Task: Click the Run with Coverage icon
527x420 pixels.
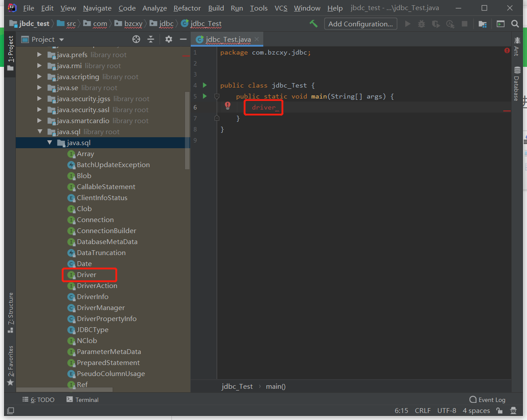Action: pos(436,24)
